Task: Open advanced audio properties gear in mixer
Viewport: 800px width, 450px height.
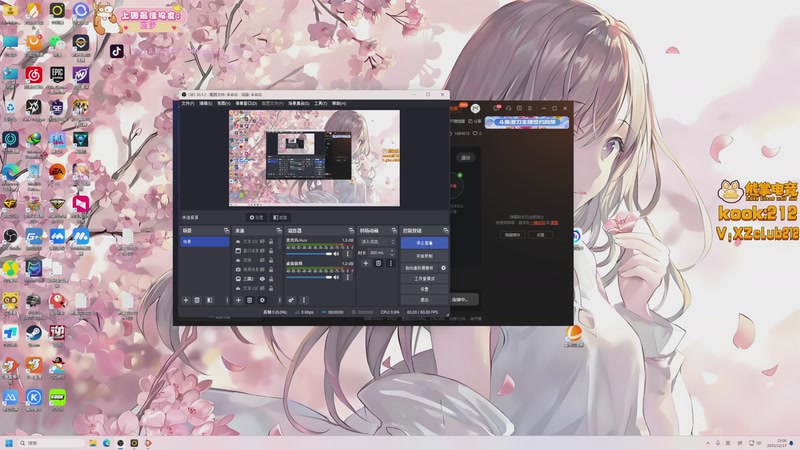Action: (291, 300)
